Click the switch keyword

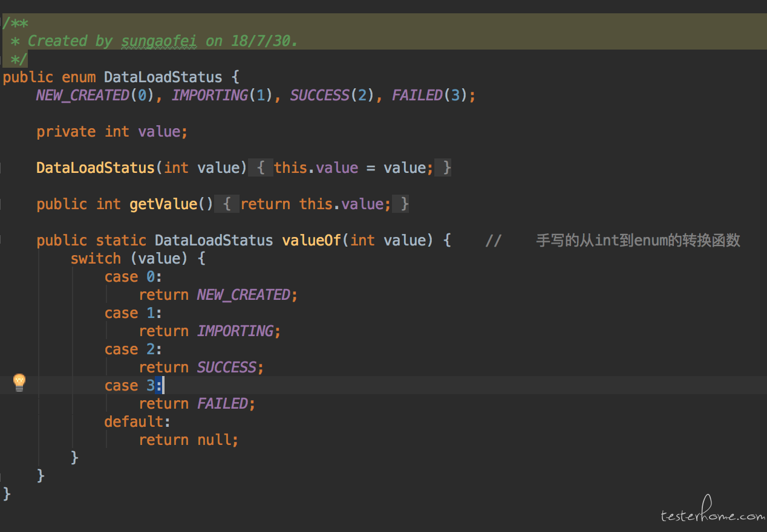tap(96, 259)
